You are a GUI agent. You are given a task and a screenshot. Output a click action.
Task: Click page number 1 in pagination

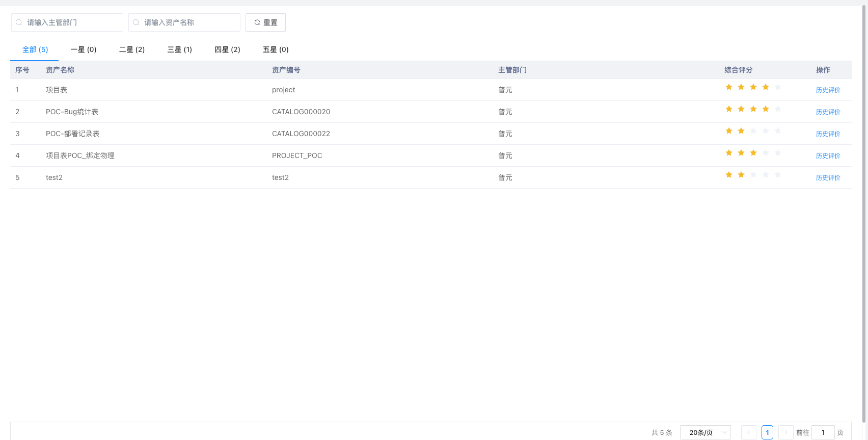tap(767, 432)
